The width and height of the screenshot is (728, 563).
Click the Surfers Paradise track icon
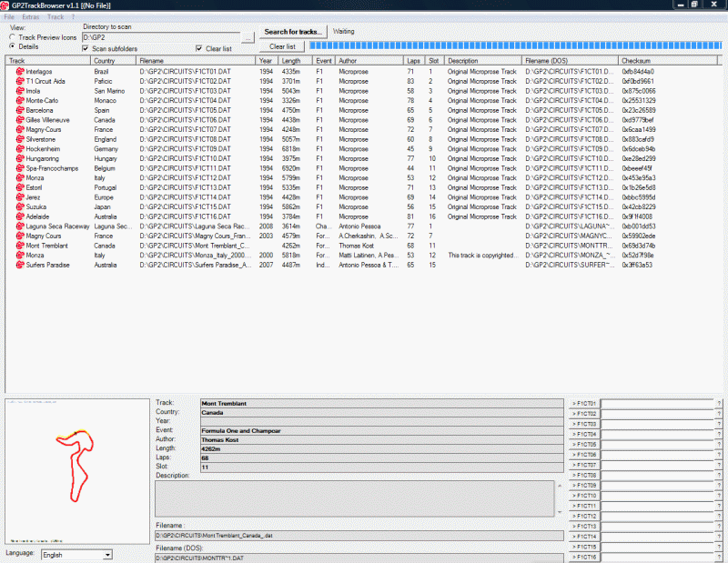(20, 266)
